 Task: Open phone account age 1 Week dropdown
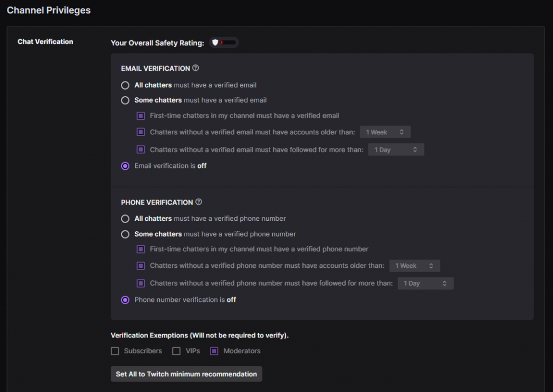point(415,266)
